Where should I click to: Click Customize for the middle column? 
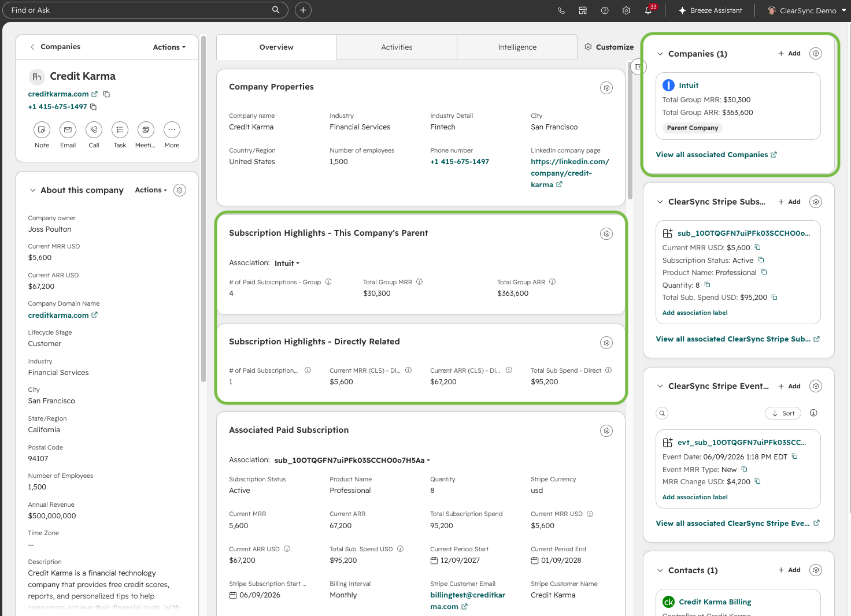[x=609, y=47]
